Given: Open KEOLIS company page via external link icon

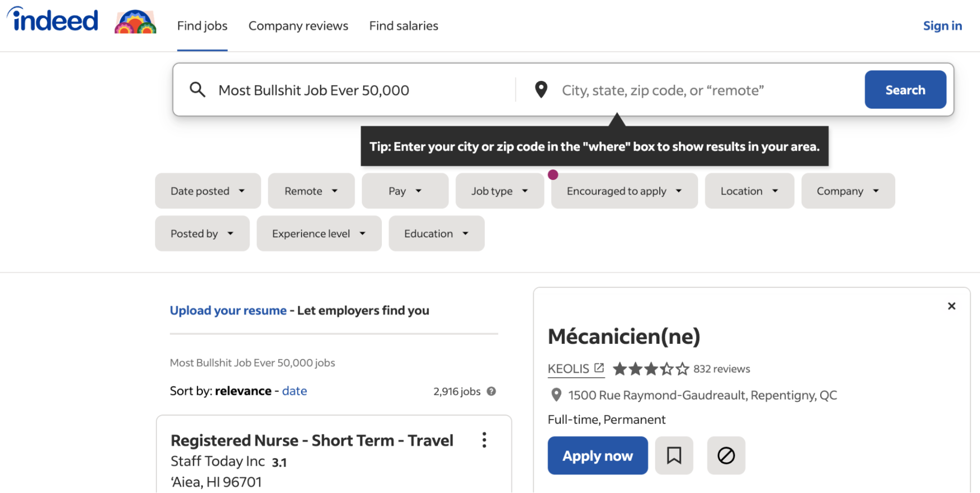Looking at the screenshot, I should 599,367.
